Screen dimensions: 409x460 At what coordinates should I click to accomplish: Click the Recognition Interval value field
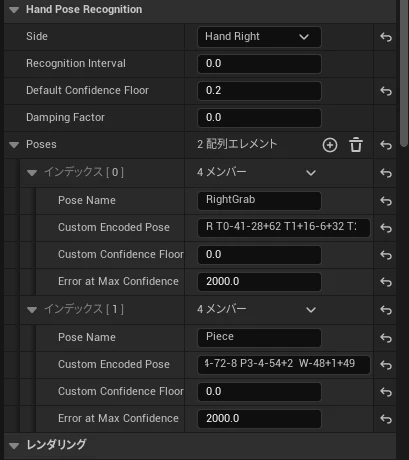coord(259,64)
